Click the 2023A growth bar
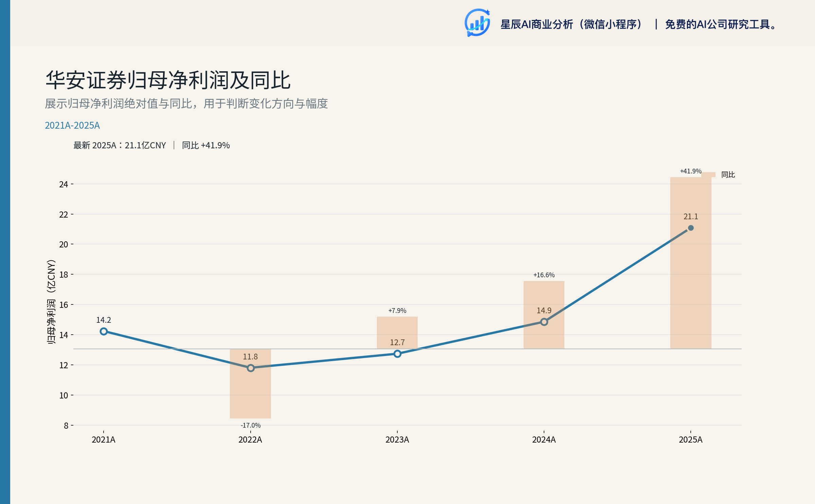Screen dimensions: 815x504 pyautogui.click(x=397, y=333)
